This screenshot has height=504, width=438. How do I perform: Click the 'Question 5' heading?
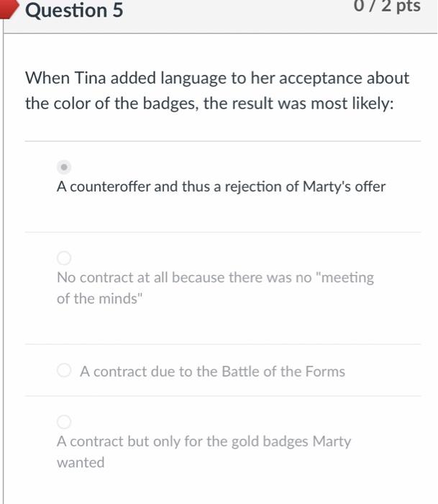(74, 10)
